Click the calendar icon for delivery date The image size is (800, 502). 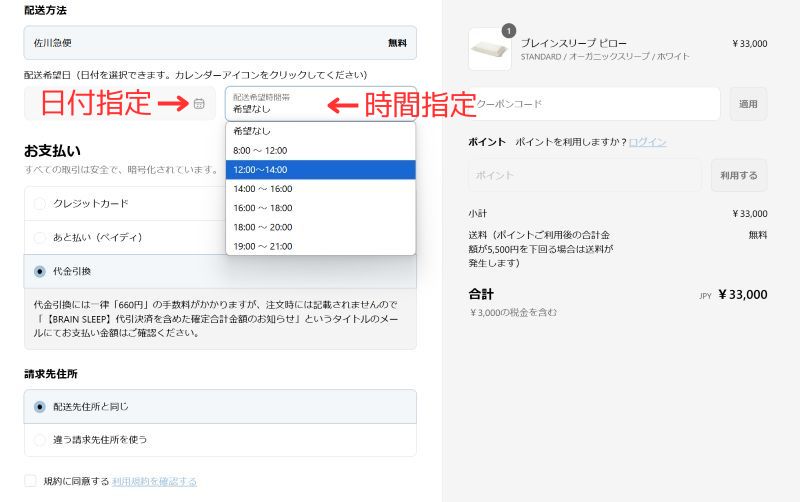coord(199,104)
